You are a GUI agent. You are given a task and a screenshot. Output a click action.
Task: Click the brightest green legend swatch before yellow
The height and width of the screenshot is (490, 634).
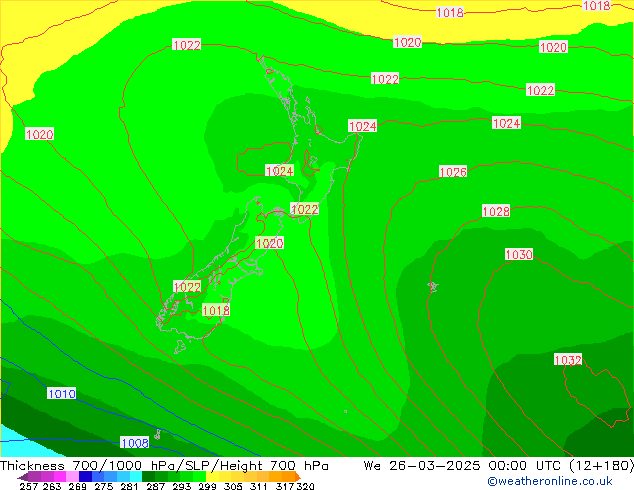199,477
